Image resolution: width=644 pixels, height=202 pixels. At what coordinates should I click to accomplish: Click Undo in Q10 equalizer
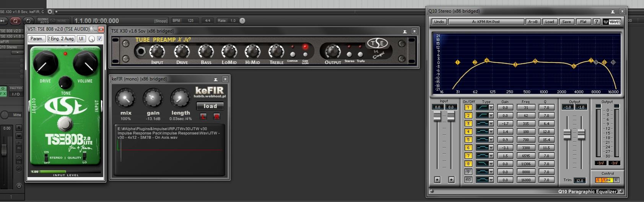(439, 22)
